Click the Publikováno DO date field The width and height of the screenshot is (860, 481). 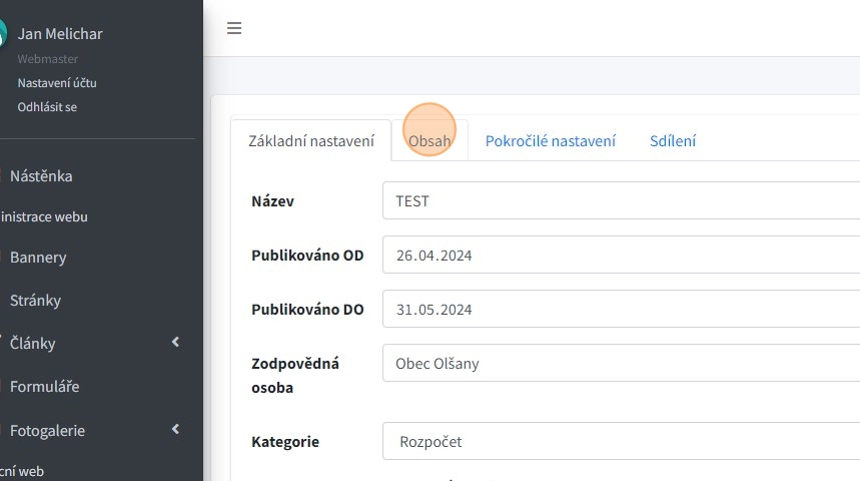(620, 309)
